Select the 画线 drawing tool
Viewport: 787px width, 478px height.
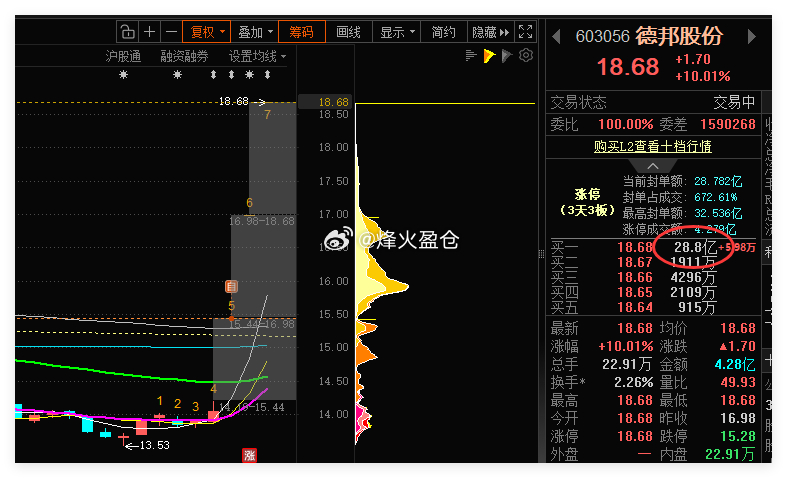pyautogui.click(x=348, y=32)
